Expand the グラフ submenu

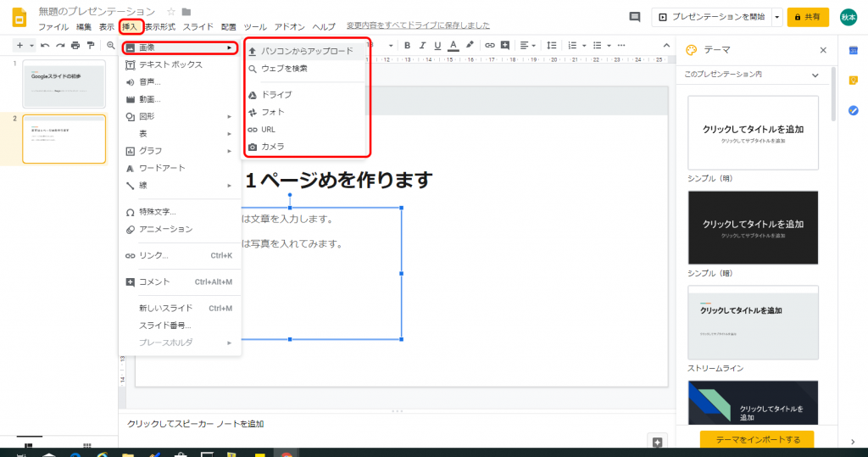click(x=180, y=151)
